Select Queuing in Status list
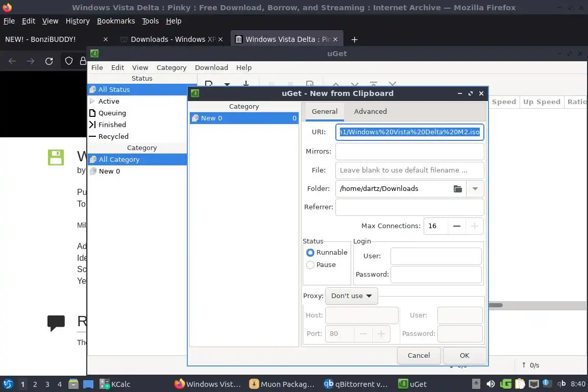Screen dimensions: 588x392 pyautogui.click(x=137, y=113)
